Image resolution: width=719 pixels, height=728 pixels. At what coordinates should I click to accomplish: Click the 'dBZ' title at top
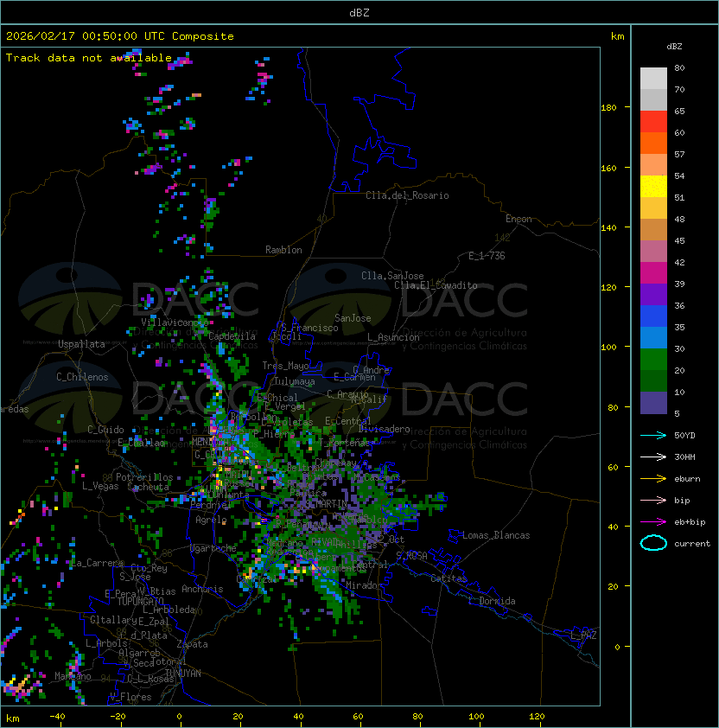coord(359,13)
